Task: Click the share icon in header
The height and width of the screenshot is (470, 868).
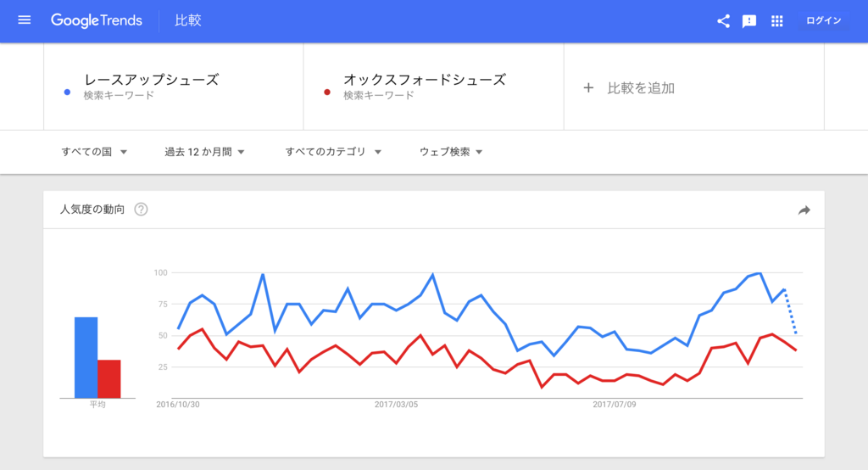Action: point(723,21)
